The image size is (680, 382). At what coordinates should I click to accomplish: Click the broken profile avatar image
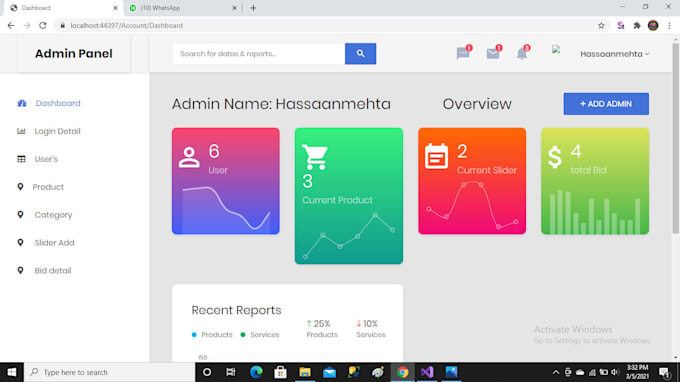556,49
